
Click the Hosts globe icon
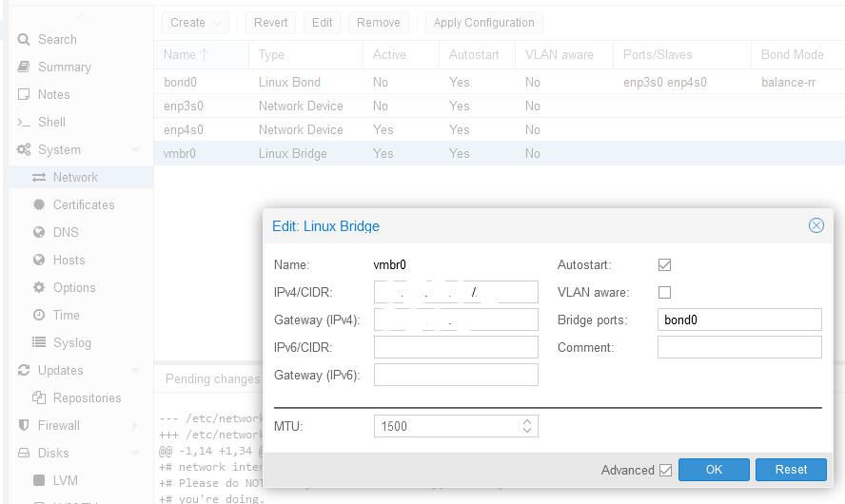pos(39,260)
